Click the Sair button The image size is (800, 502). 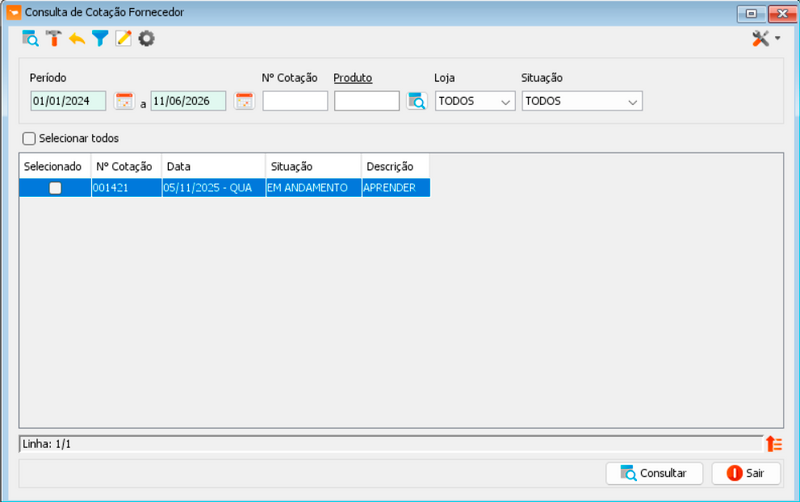746,473
